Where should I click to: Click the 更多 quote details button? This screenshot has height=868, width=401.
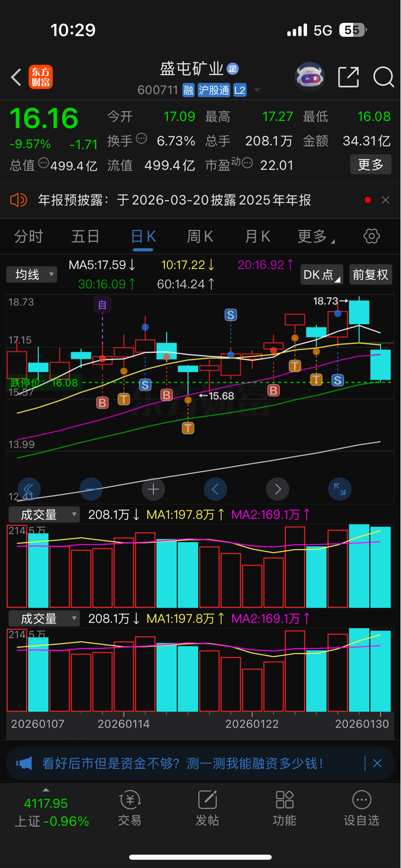371,165
